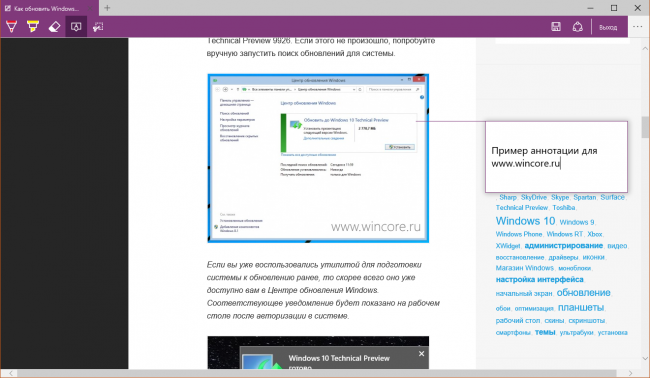Screen dimensions: 650x378
Task: Switch to the Как обновить Windows tab
Action: coord(46,8)
